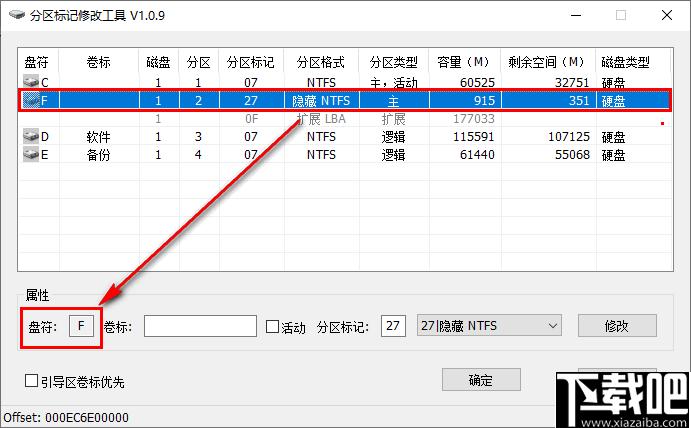
Task: Click the 分区类型 column header
Action: tap(394, 62)
